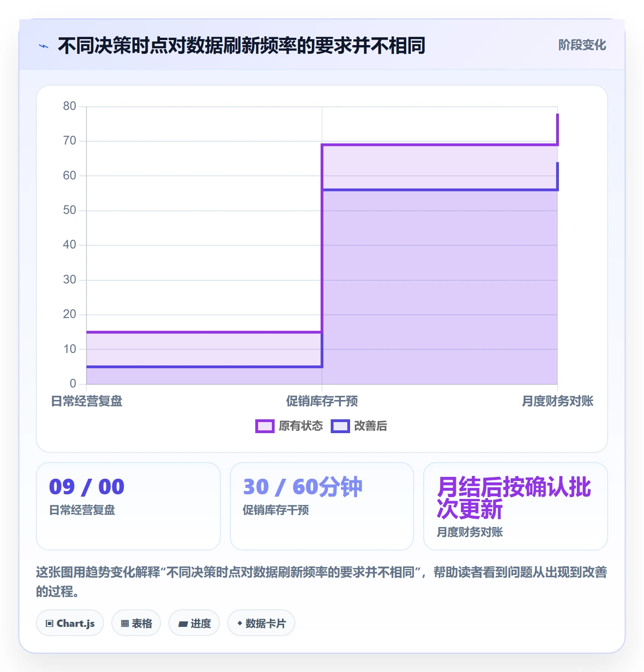Click the y-axis value 70
The height and width of the screenshot is (672, 644).
[x=69, y=141]
